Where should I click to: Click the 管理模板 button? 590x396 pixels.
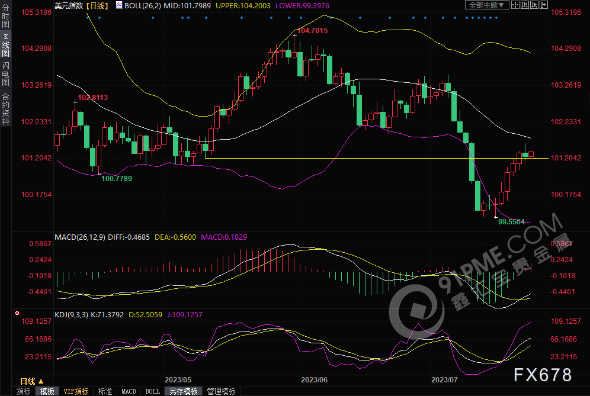[221, 391]
